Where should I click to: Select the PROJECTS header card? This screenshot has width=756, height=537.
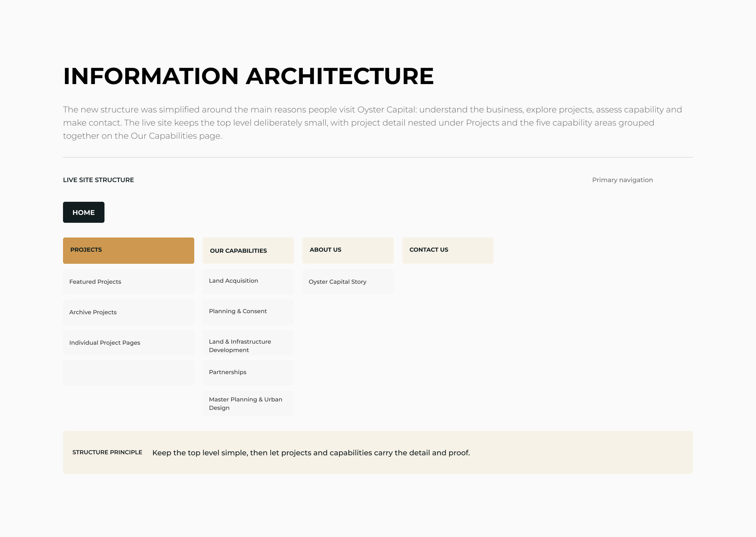click(x=129, y=250)
